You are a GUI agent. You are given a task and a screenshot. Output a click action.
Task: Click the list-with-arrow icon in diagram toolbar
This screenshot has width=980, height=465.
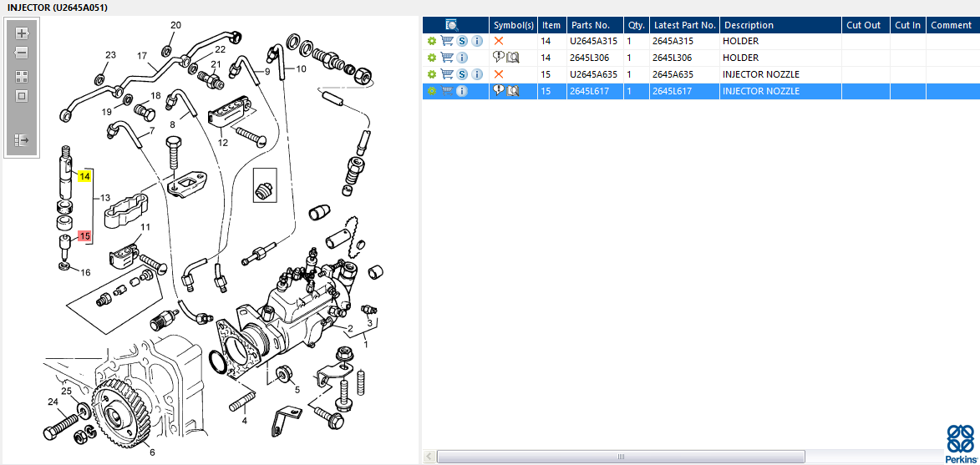pyautogui.click(x=22, y=139)
